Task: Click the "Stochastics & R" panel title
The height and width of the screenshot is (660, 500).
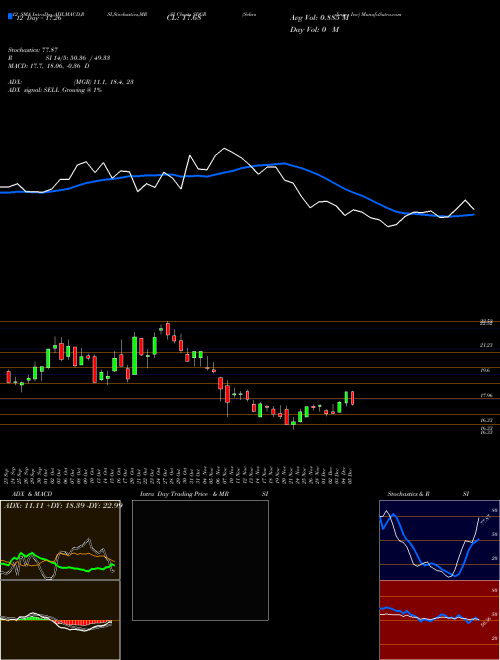Action: click(409, 494)
